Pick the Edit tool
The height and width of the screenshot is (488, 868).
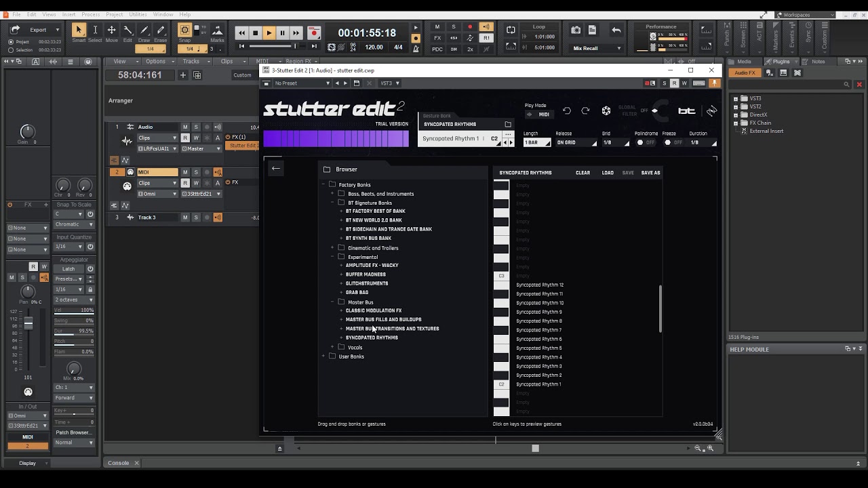(127, 30)
